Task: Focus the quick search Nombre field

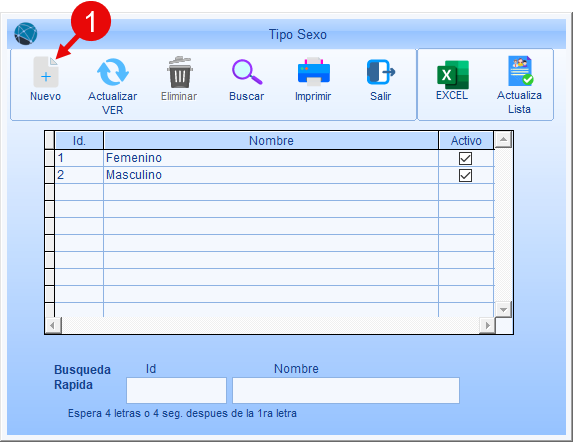Action: click(346, 390)
